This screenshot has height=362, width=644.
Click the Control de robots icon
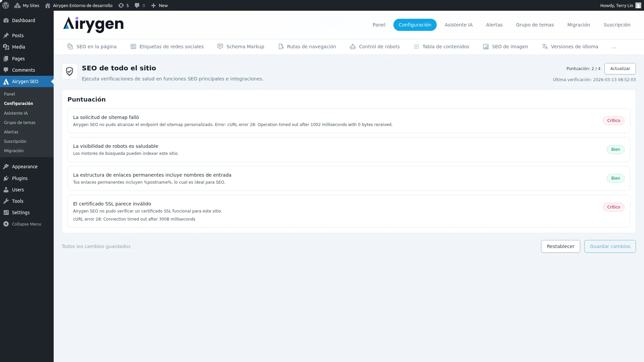[353, 47]
